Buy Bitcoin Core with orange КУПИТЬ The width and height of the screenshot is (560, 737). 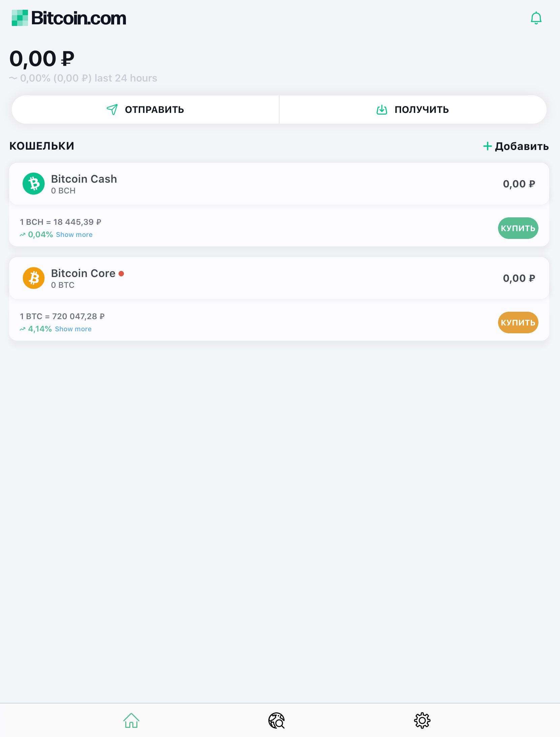pos(518,323)
